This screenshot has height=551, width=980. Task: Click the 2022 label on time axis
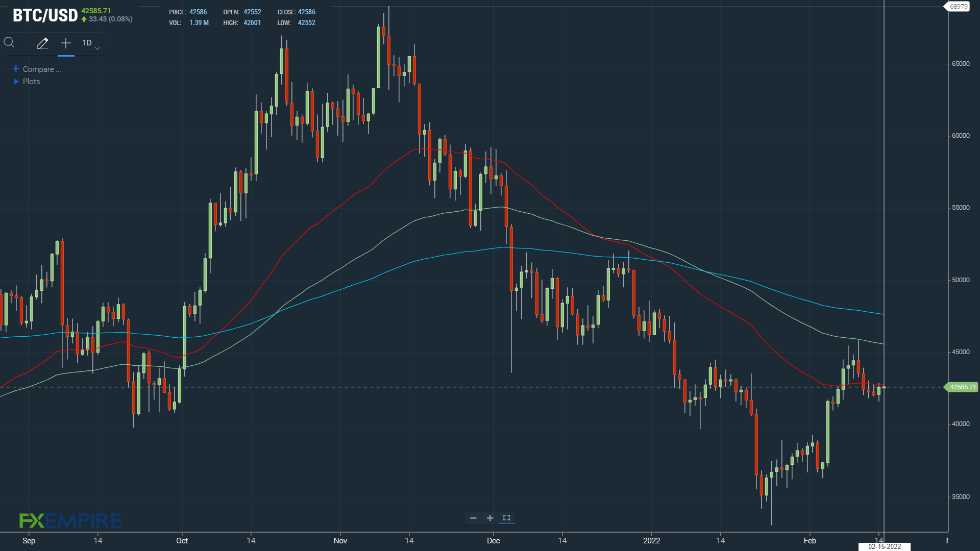click(x=652, y=541)
